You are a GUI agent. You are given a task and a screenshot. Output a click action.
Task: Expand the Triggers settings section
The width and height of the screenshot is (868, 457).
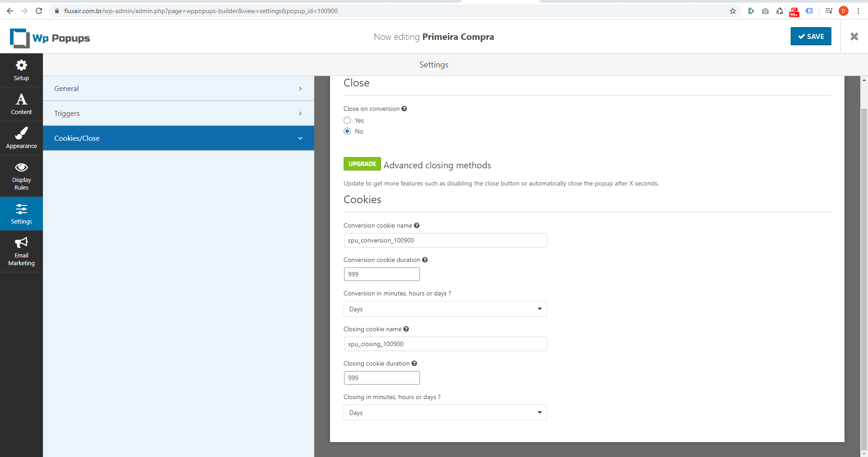[x=179, y=113]
